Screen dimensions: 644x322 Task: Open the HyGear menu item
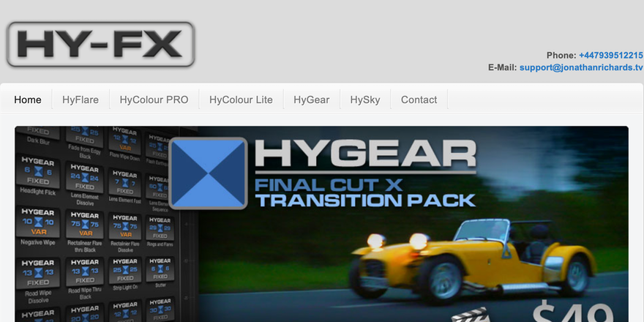(x=311, y=100)
